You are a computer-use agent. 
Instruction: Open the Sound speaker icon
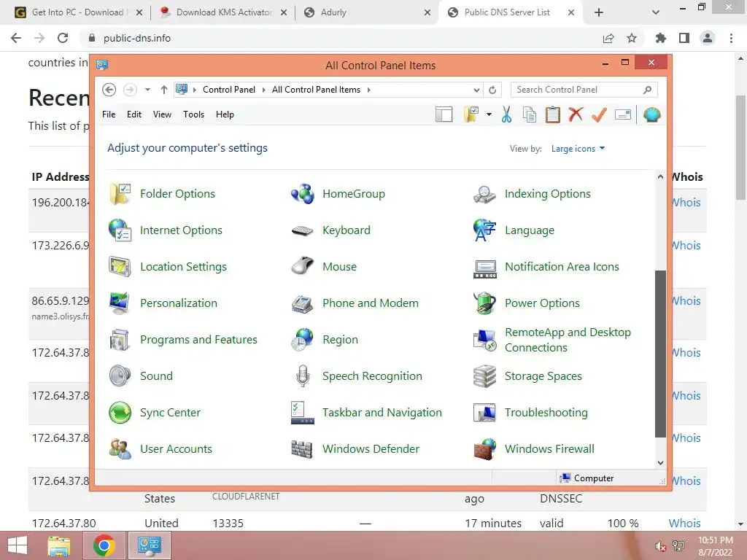[120, 376]
